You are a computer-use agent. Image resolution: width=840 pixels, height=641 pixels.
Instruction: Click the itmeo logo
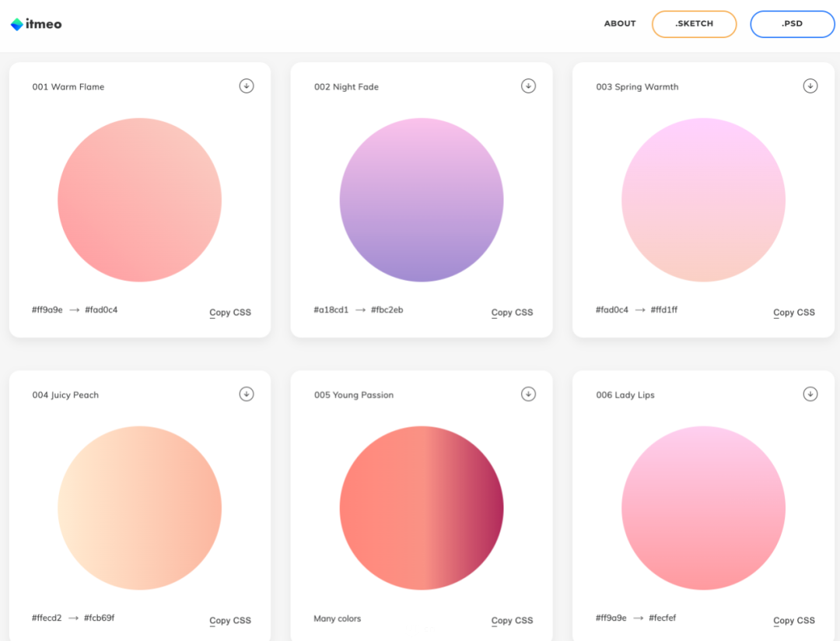coord(37,24)
